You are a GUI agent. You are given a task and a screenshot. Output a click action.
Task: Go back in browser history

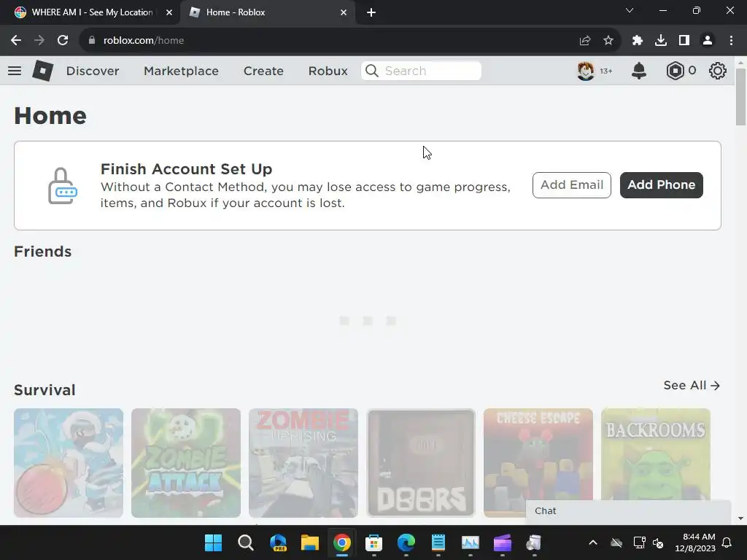point(16,41)
